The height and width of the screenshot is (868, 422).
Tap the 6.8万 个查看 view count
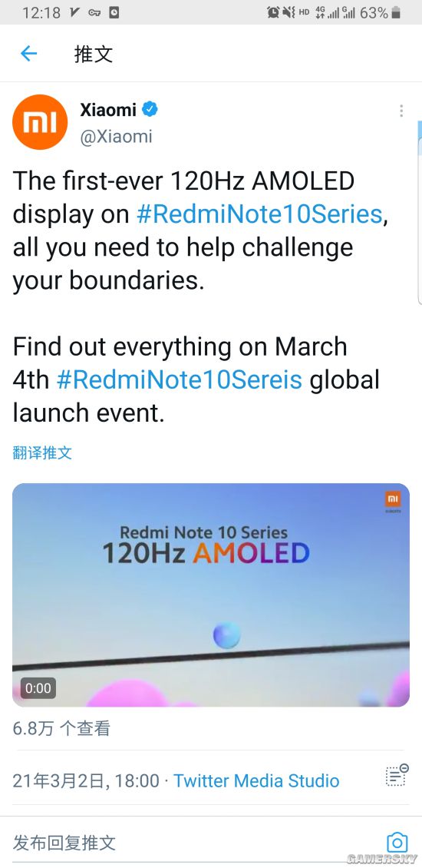tap(61, 728)
